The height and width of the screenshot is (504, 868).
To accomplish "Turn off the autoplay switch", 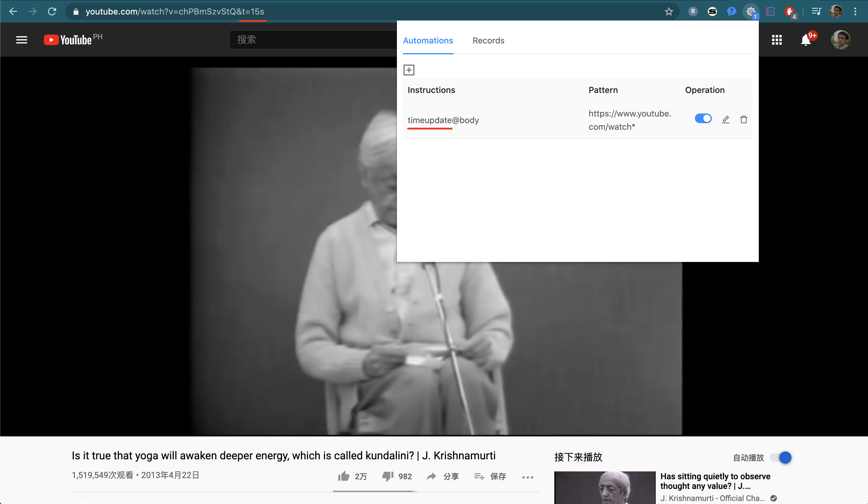I will [x=781, y=458].
